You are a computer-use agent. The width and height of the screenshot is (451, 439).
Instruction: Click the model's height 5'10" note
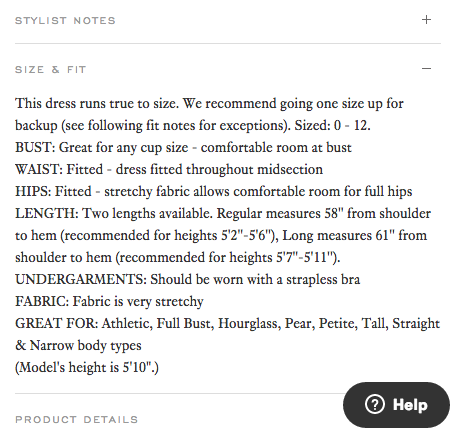click(x=87, y=368)
